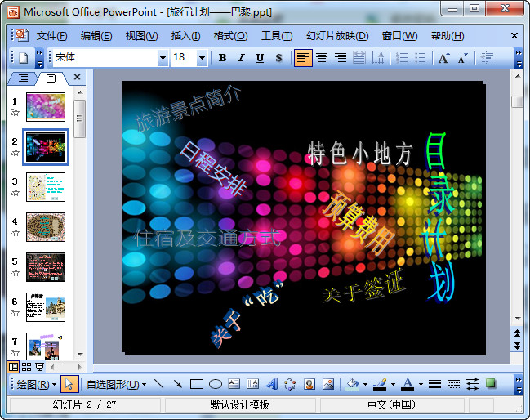Open the 格式(O) menu
The width and height of the screenshot is (530, 420).
pyautogui.click(x=230, y=36)
